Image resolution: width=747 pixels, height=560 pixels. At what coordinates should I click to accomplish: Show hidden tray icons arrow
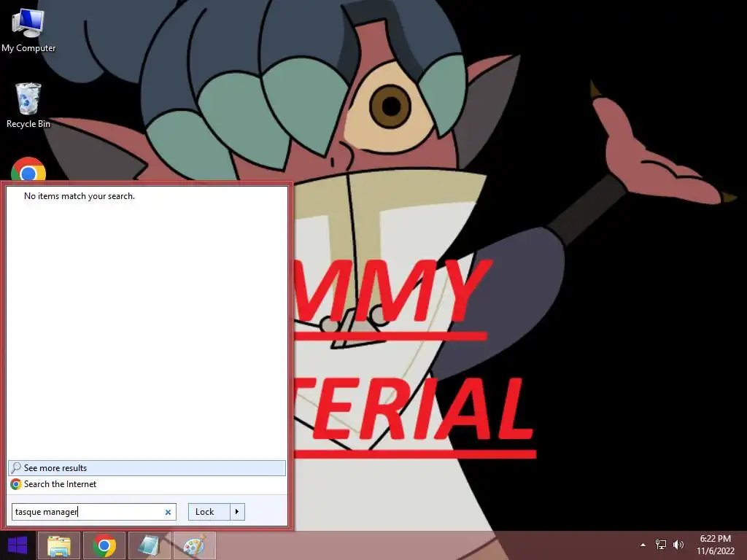643,545
